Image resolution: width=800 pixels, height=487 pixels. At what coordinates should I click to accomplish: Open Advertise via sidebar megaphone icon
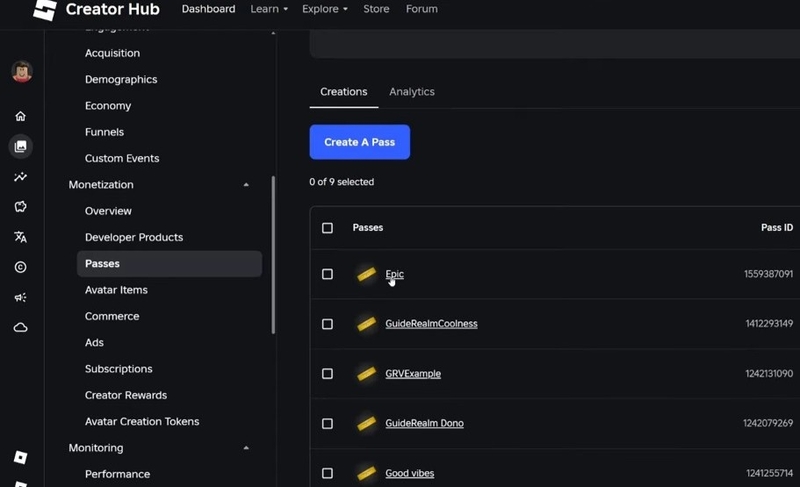tap(20, 297)
